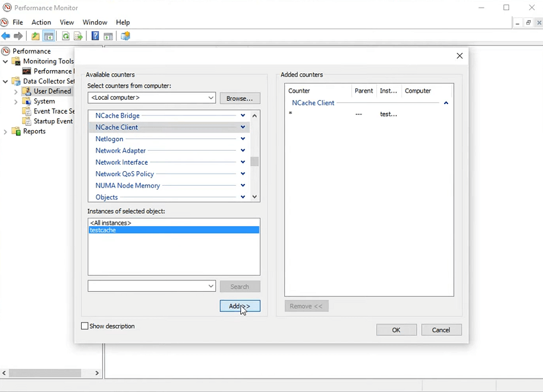Select the System folder icon
This screenshot has width=543, height=392.
click(x=27, y=102)
